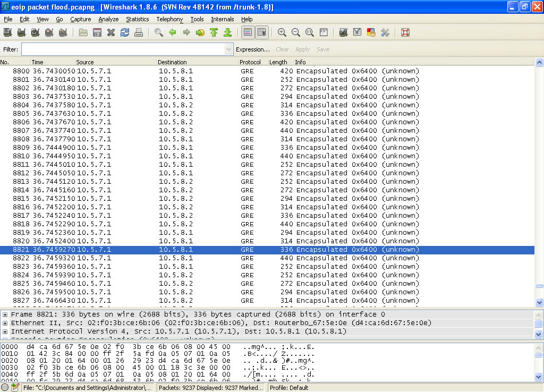This screenshot has height=392, width=544.
Task: Open the Analyze menu
Action: 108,19
